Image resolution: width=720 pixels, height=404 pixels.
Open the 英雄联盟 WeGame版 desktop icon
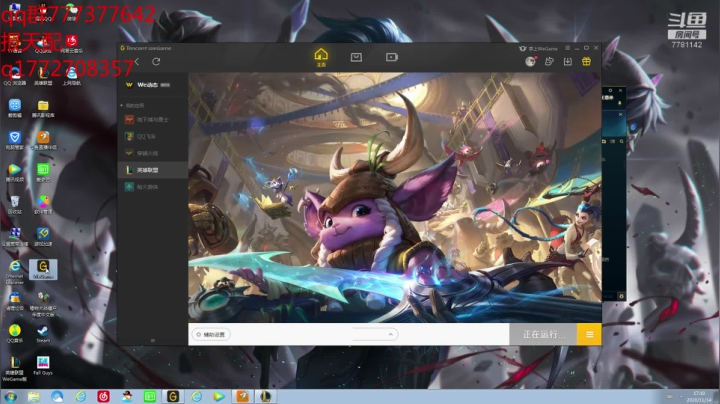pyautogui.click(x=15, y=368)
